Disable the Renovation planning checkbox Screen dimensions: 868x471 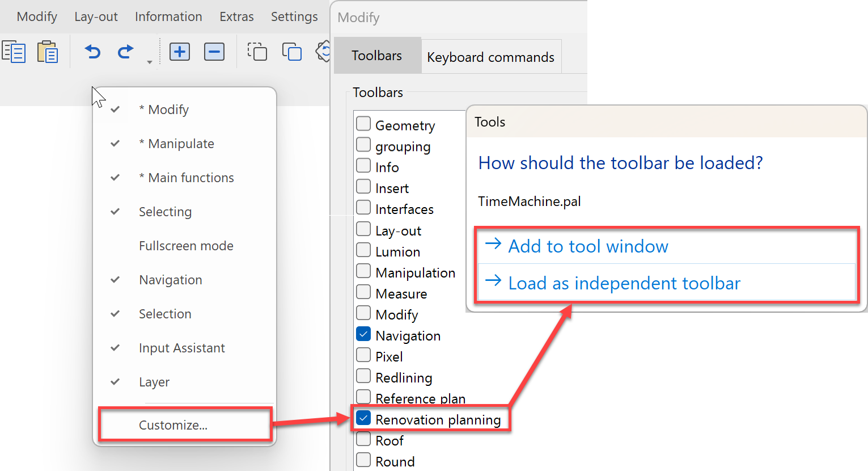coord(363,418)
